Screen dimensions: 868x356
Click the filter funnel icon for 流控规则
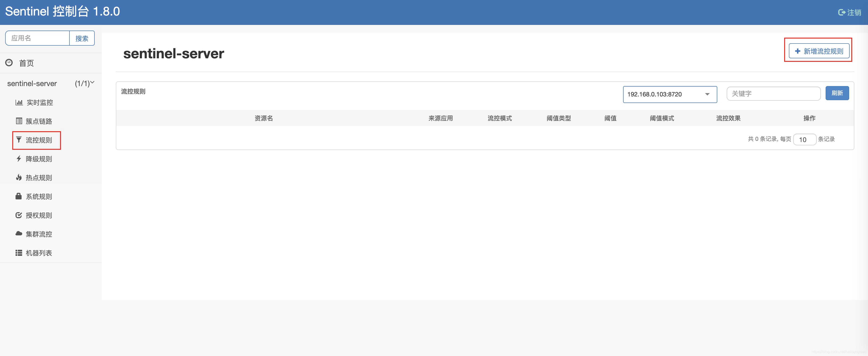coord(19,140)
